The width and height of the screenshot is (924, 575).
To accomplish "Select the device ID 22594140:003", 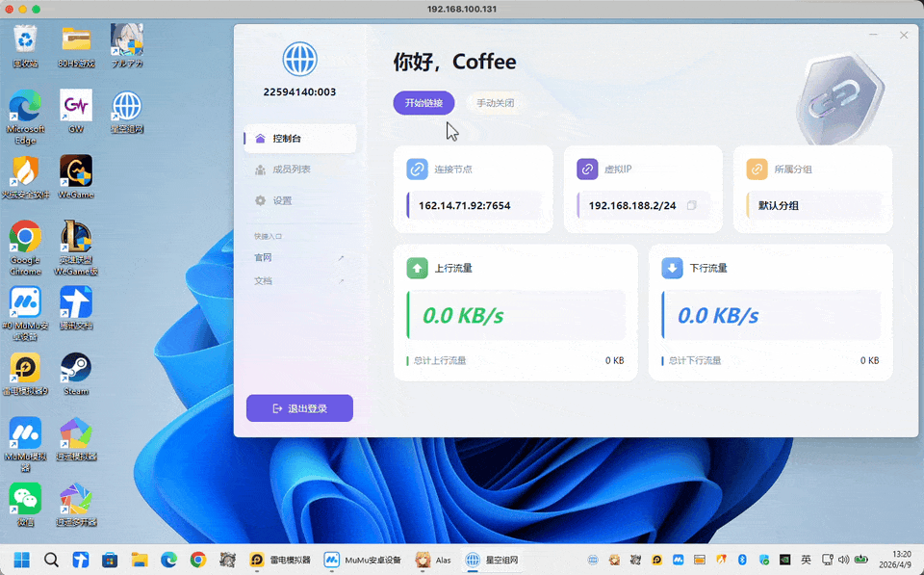I will click(x=299, y=92).
